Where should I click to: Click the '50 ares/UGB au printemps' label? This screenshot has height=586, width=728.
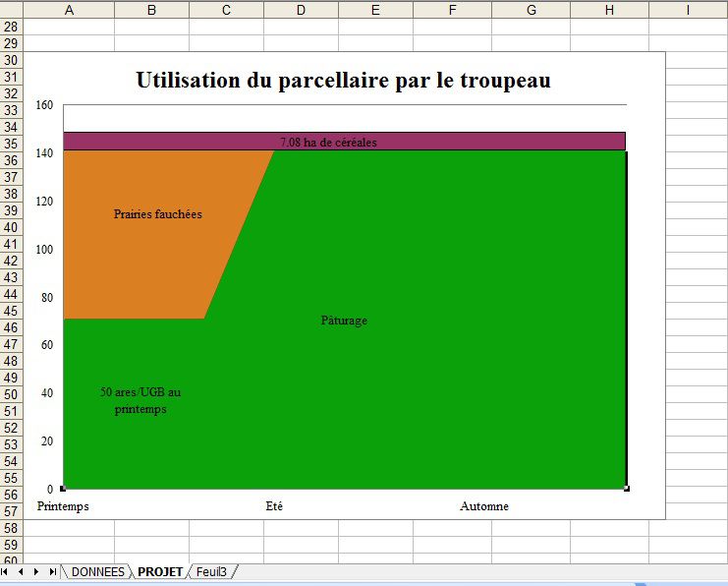pyautogui.click(x=140, y=400)
